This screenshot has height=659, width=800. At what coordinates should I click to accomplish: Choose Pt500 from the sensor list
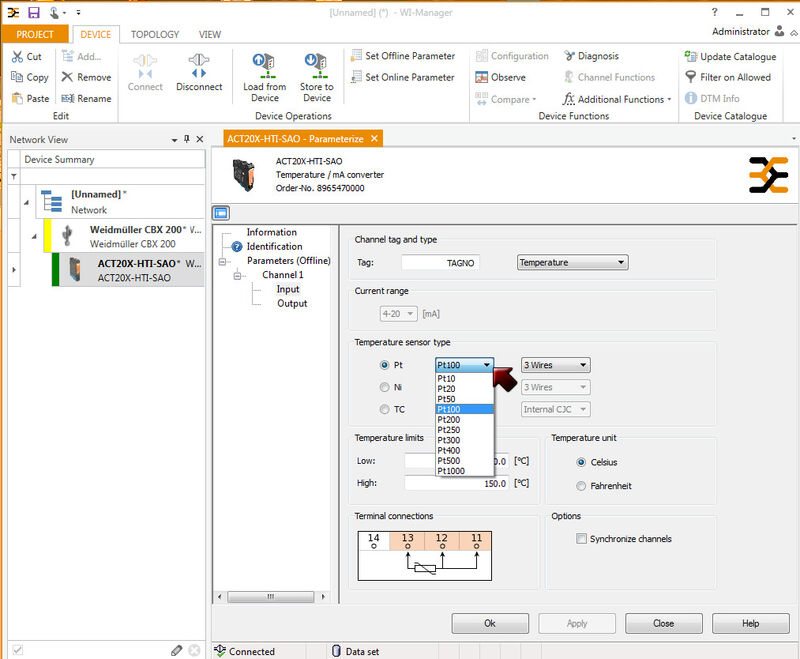pos(448,460)
